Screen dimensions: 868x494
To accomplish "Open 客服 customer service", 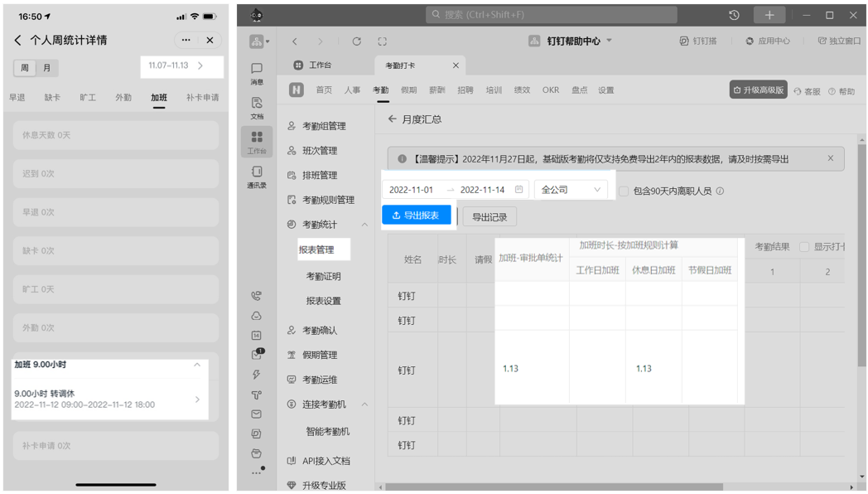I will tap(807, 91).
